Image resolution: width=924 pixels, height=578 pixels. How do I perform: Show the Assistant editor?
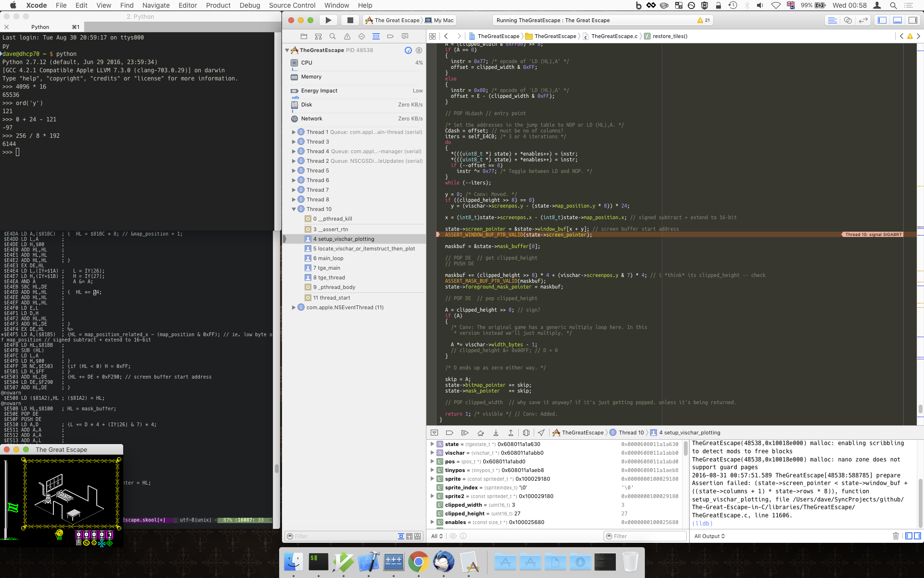click(848, 20)
